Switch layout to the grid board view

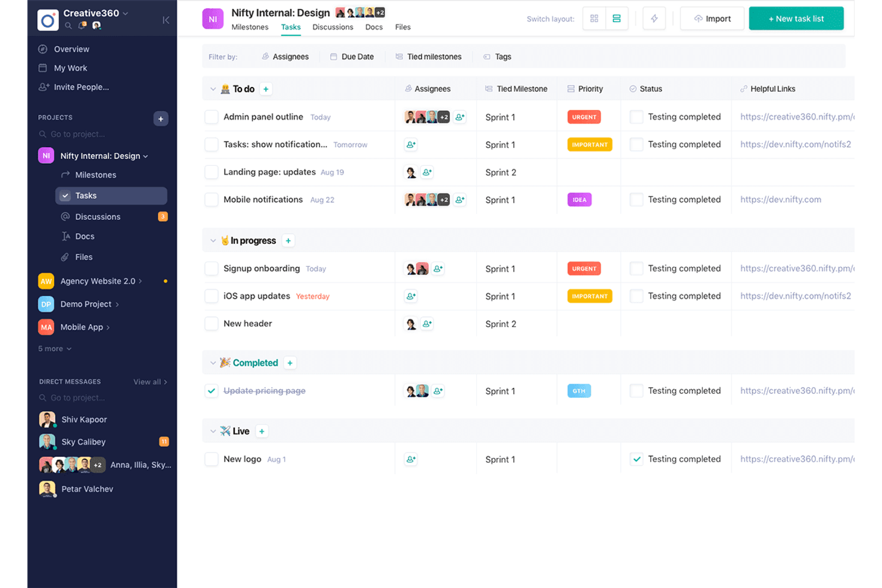(x=594, y=18)
